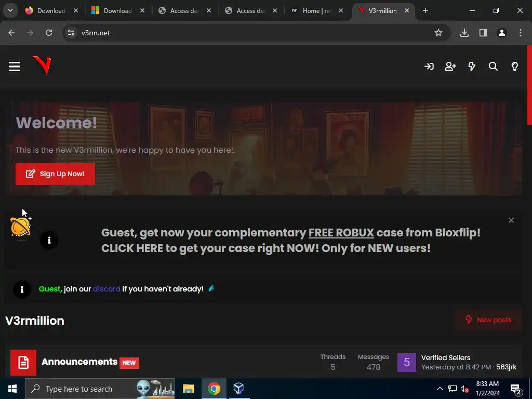This screenshot has height=399, width=532.
Task: Open the discord link
Action: 107,289
